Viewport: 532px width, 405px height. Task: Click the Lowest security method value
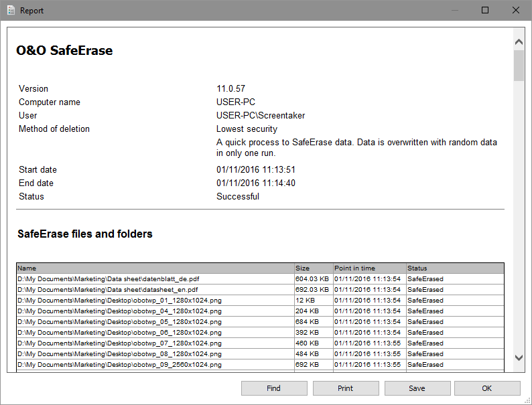(x=247, y=129)
